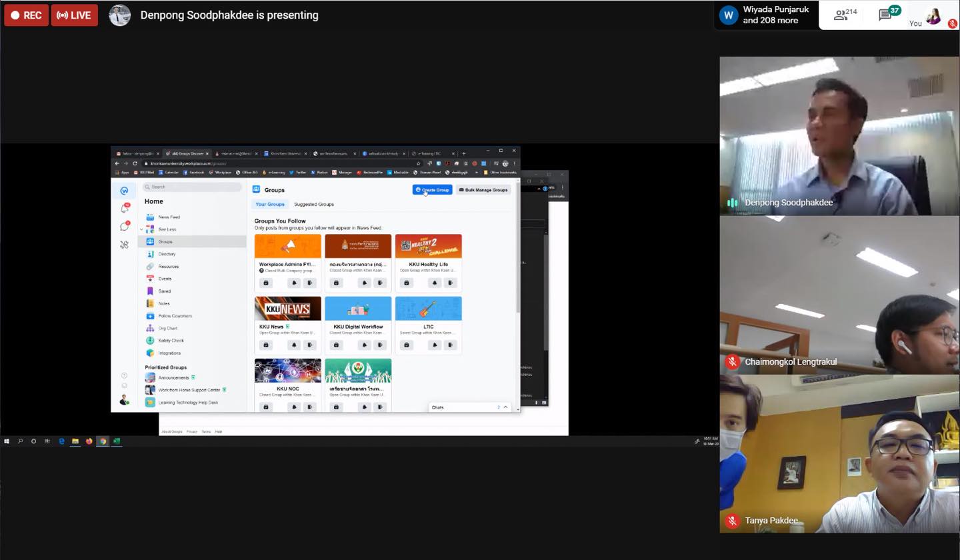Toggle notifications bell on LTIC card
The image size is (960, 560).
tap(435, 345)
